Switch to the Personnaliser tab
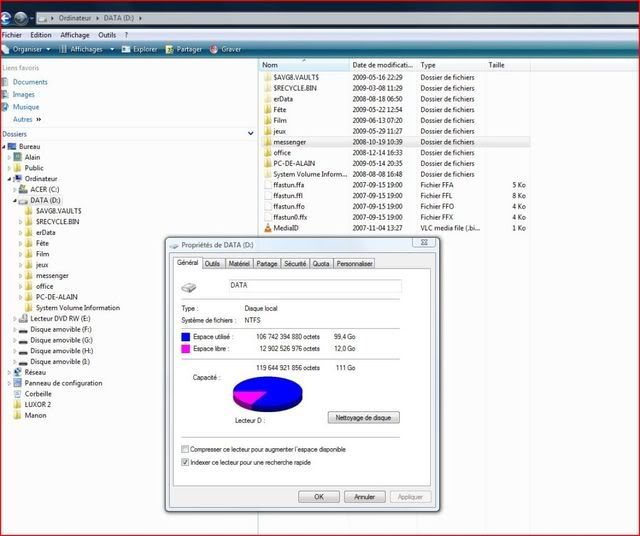640x536 pixels. pyautogui.click(x=354, y=264)
